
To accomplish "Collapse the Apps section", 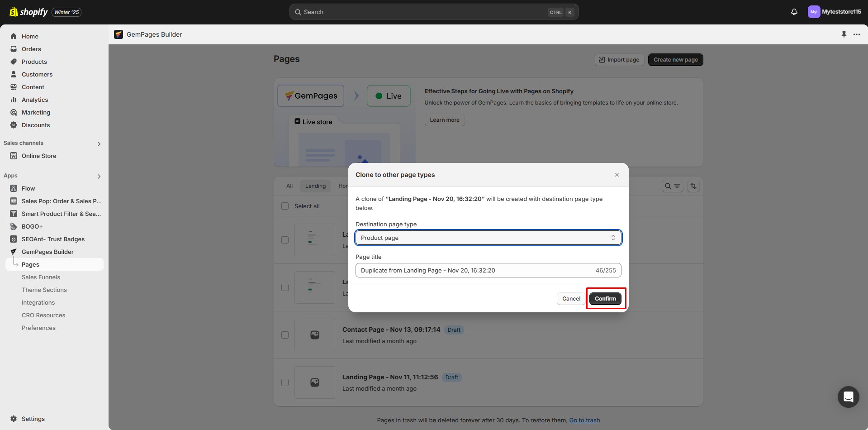I will (x=99, y=177).
